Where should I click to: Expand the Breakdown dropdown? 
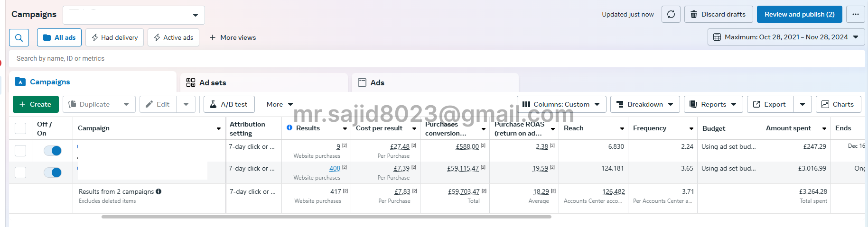pyautogui.click(x=645, y=104)
